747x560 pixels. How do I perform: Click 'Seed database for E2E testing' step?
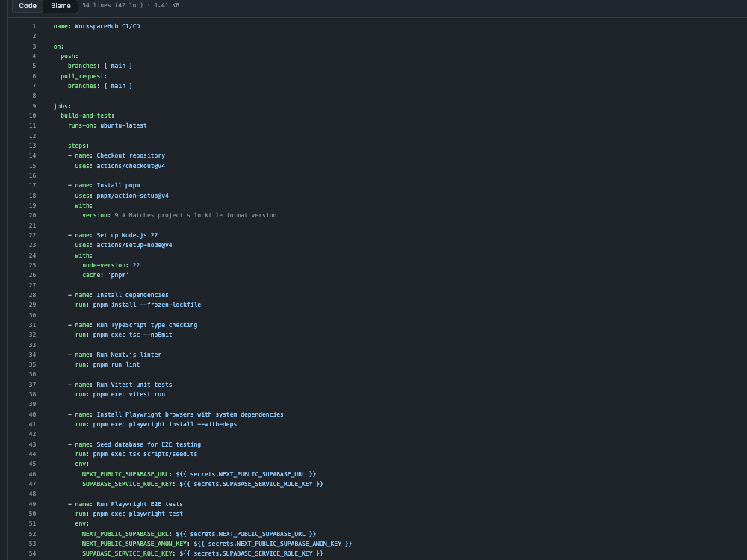click(x=149, y=444)
